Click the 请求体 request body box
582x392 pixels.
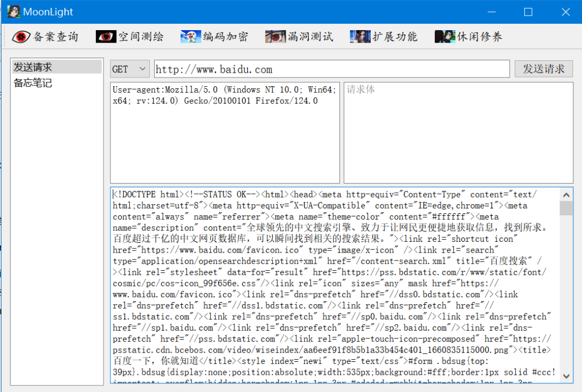click(459, 132)
